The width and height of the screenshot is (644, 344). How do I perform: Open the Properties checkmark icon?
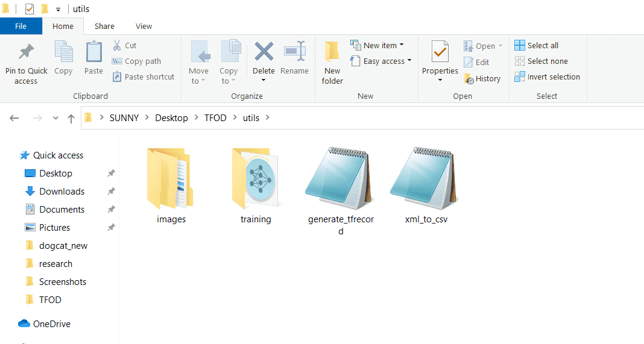[440, 52]
